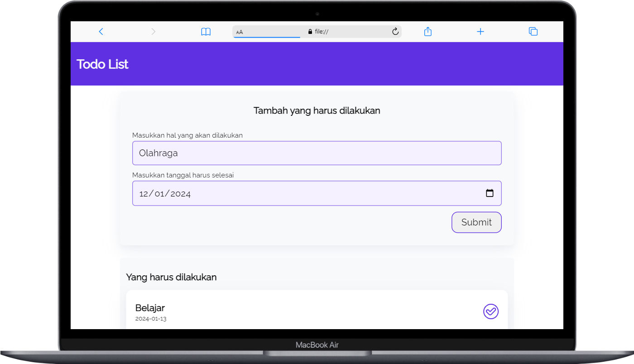Go back with the browser back arrow
Screen dimensions: 634x364
click(x=101, y=31)
